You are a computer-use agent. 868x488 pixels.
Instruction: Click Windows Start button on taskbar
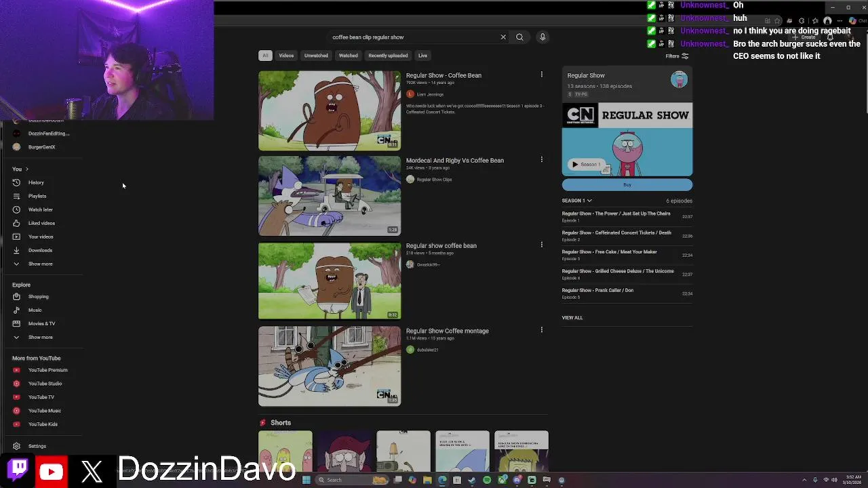[x=306, y=480]
